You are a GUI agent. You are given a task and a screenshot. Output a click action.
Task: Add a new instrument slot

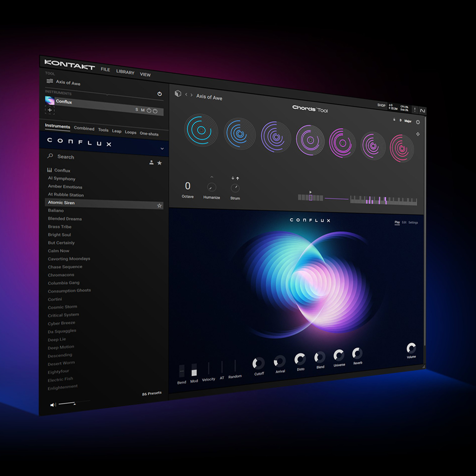50,110
